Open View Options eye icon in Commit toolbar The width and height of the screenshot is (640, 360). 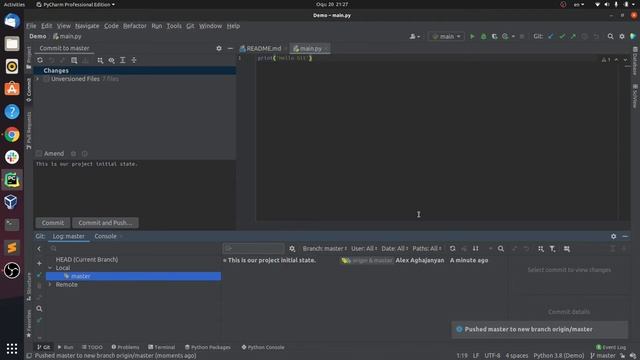pos(111,60)
